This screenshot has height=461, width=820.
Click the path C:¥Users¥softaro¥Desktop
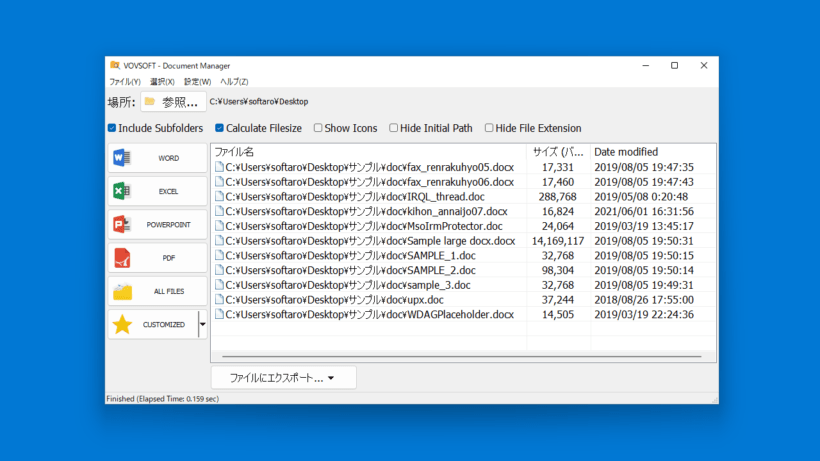point(259,101)
